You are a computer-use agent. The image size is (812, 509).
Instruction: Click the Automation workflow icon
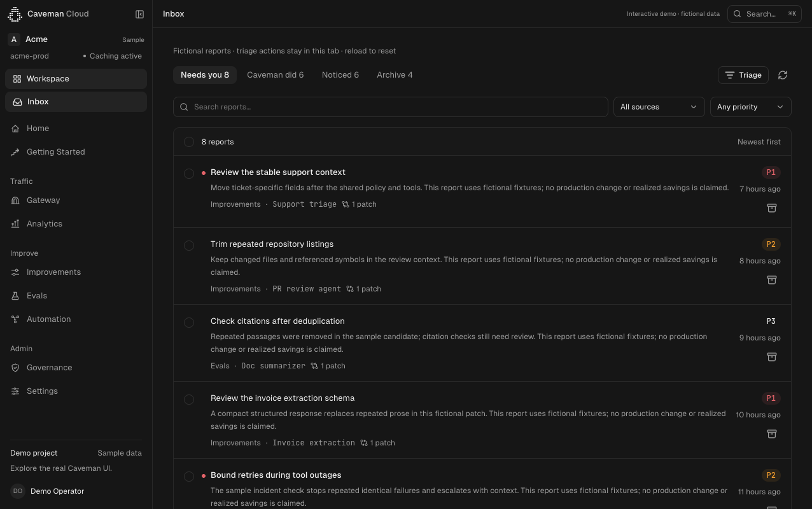click(x=15, y=319)
